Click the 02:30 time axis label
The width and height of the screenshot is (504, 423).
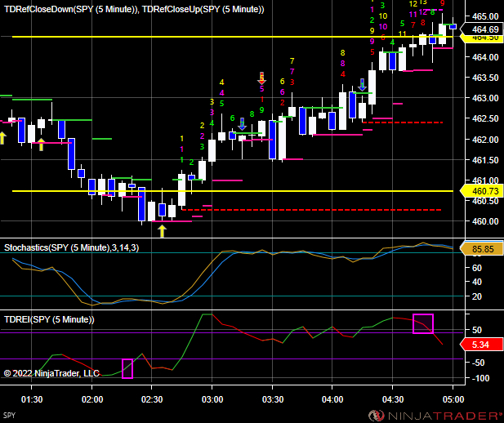pyautogui.click(x=152, y=399)
